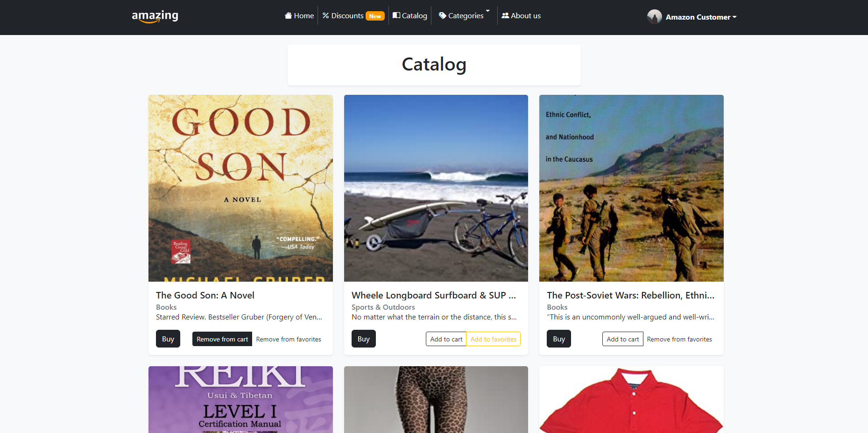Go to Catalog in the navbar
868x433 pixels.
410,15
